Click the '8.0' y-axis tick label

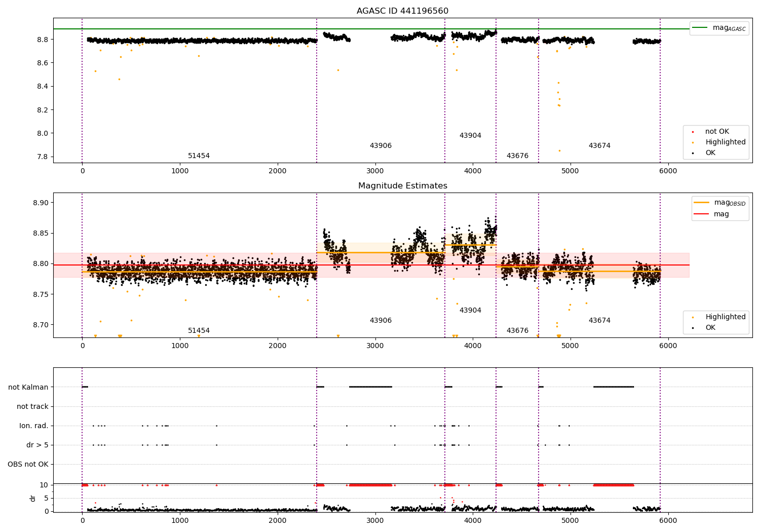pyautogui.click(x=43, y=133)
